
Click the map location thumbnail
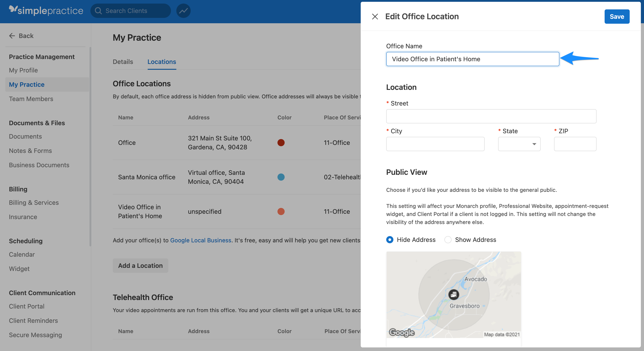[454, 294]
